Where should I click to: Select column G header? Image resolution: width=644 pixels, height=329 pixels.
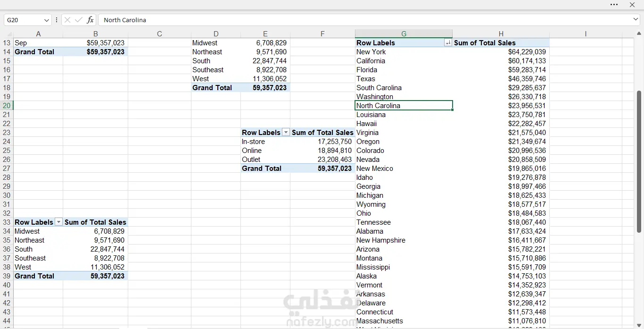pos(404,34)
